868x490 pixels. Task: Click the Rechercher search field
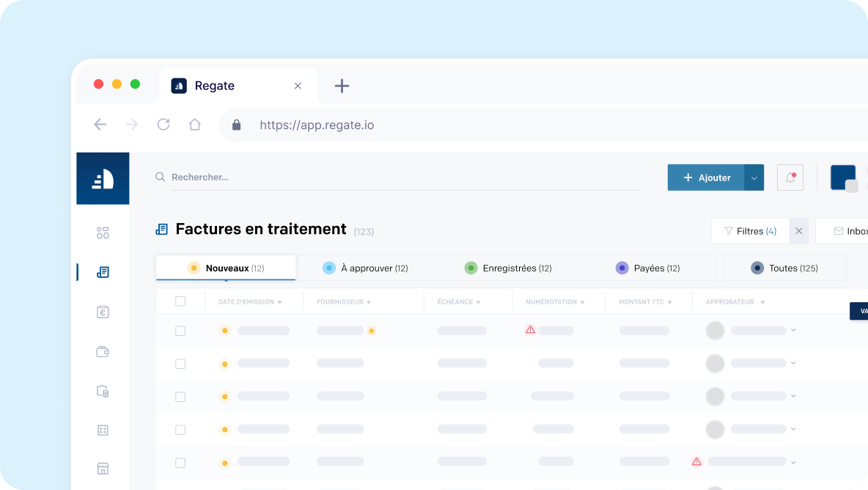tap(403, 178)
